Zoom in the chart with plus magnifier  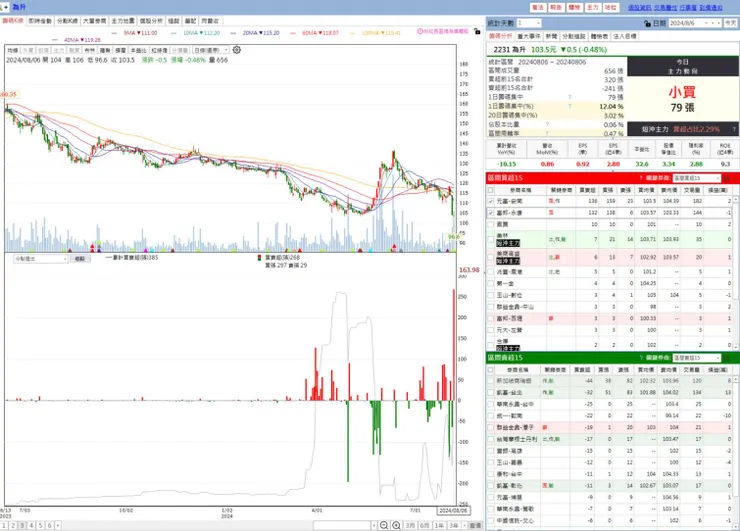pos(396,525)
